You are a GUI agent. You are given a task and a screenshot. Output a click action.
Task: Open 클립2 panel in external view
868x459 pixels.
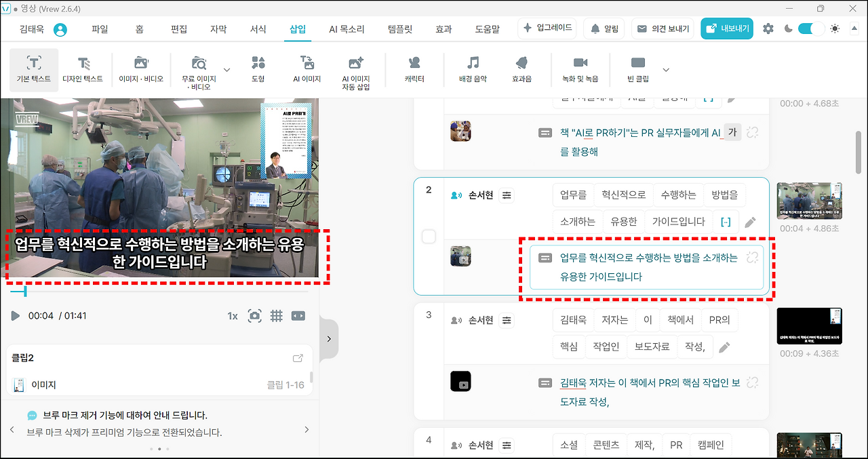point(298,359)
